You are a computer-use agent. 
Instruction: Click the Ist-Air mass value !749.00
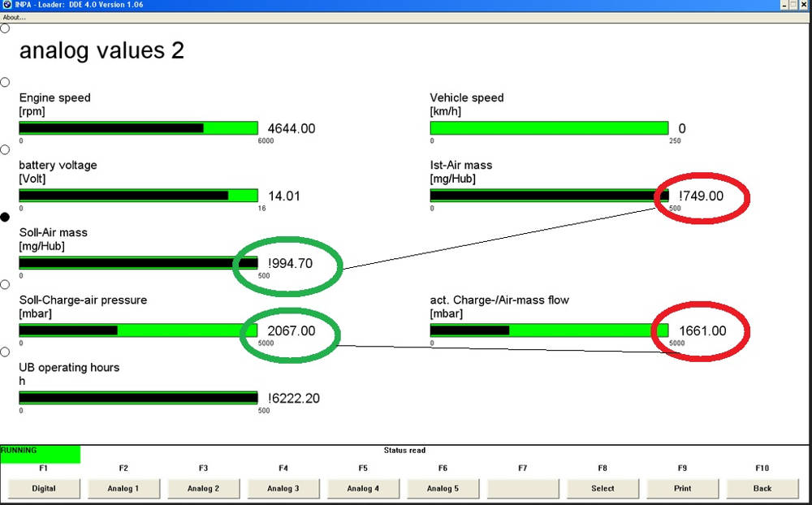[x=701, y=196]
